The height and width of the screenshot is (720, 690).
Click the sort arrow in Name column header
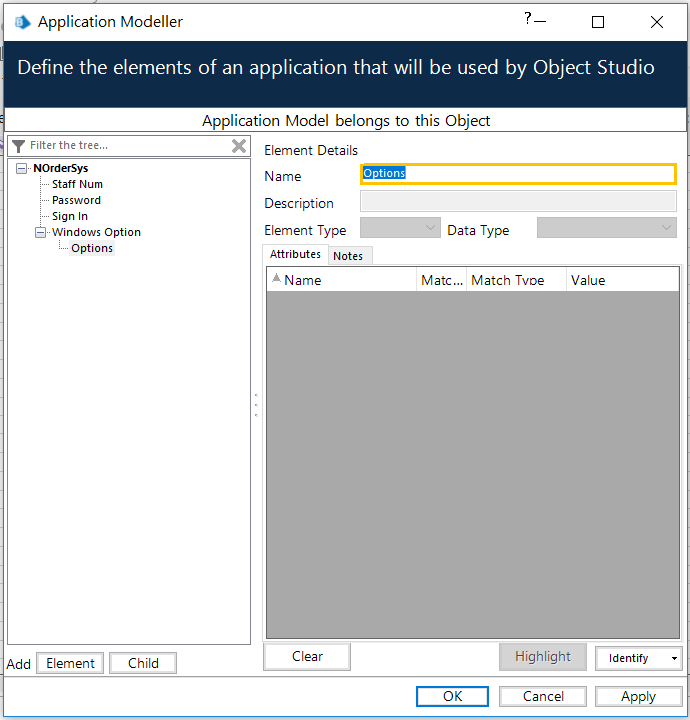point(276,278)
